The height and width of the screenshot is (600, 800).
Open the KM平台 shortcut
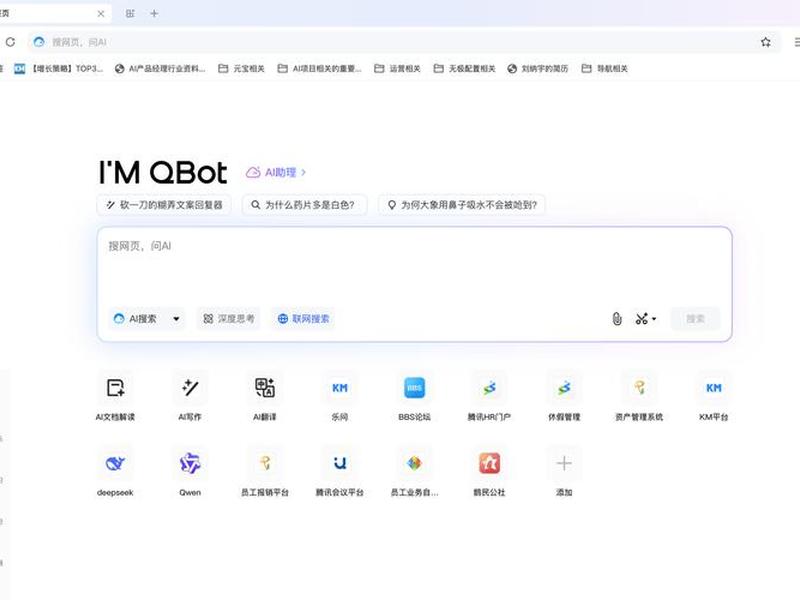[713, 396]
